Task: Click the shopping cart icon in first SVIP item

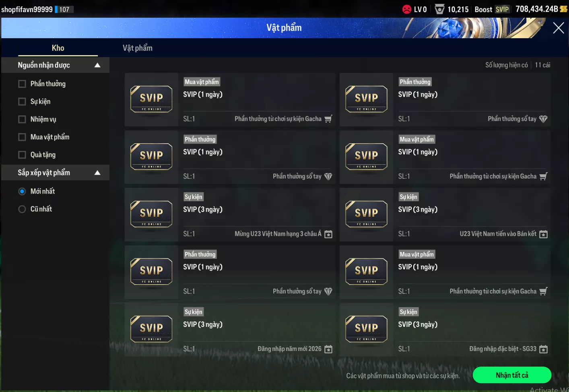Action: point(328,119)
